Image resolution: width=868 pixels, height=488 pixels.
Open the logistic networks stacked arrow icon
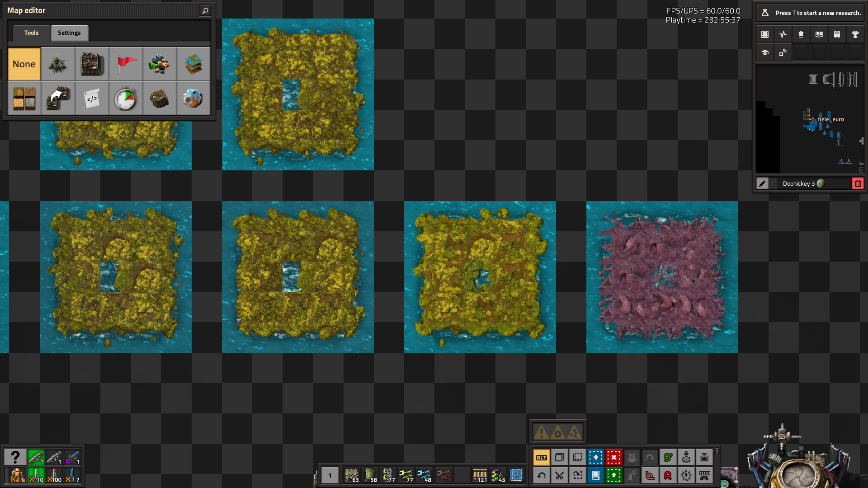click(801, 34)
